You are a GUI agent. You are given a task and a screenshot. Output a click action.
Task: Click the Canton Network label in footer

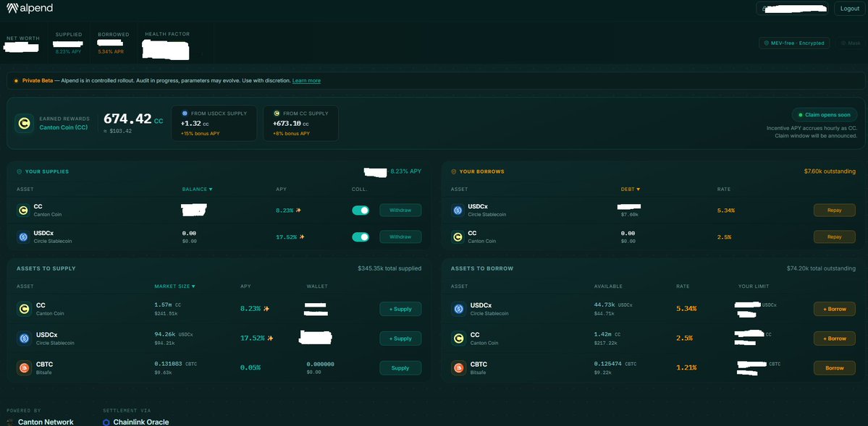tap(46, 422)
